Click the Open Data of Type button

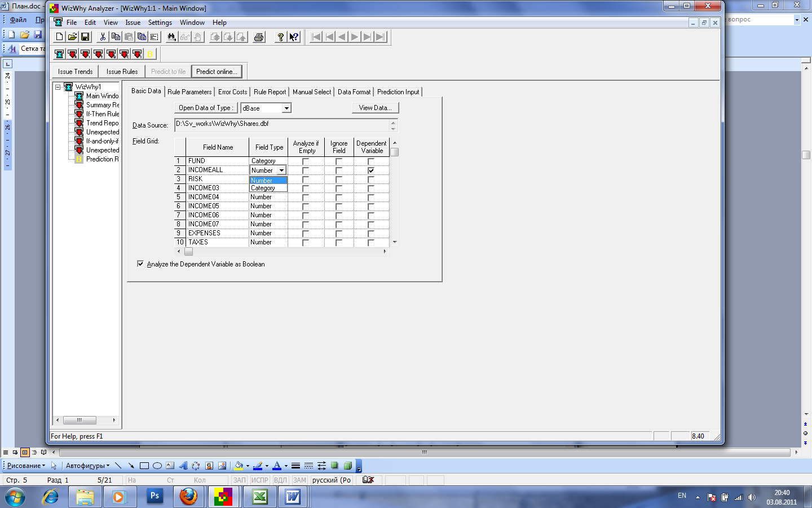[x=206, y=108]
